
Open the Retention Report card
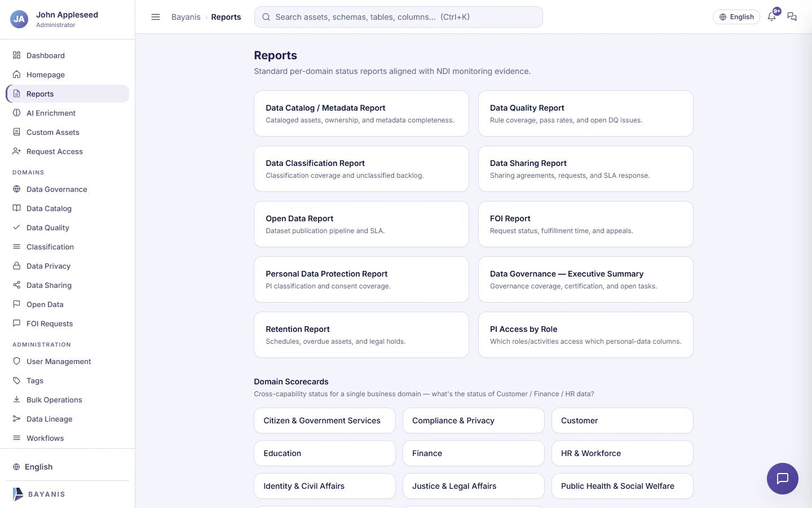tap(361, 335)
